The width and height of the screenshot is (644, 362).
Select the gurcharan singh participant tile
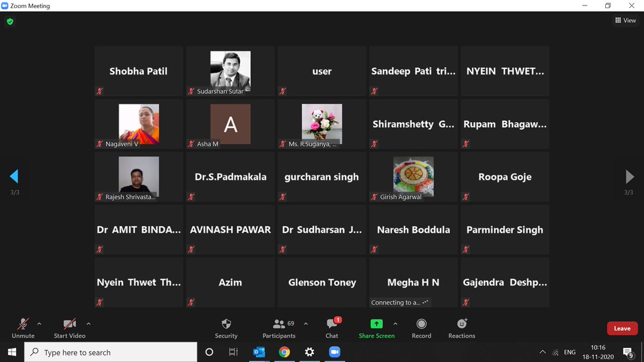322,176
